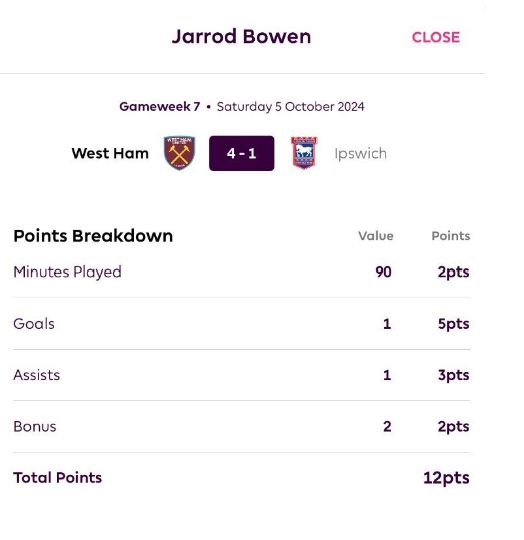
Task: Close the Jarrod Bowen points popup
Action: point(436,37)
